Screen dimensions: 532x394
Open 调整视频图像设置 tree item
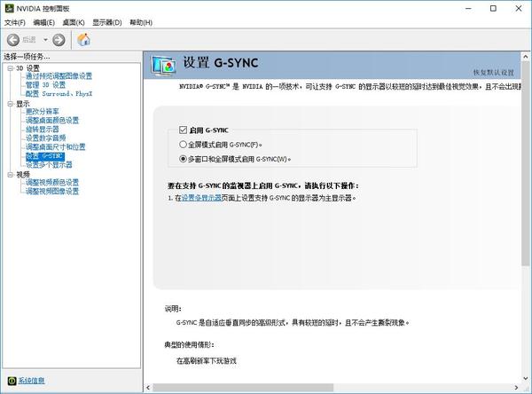pos(52,191)
